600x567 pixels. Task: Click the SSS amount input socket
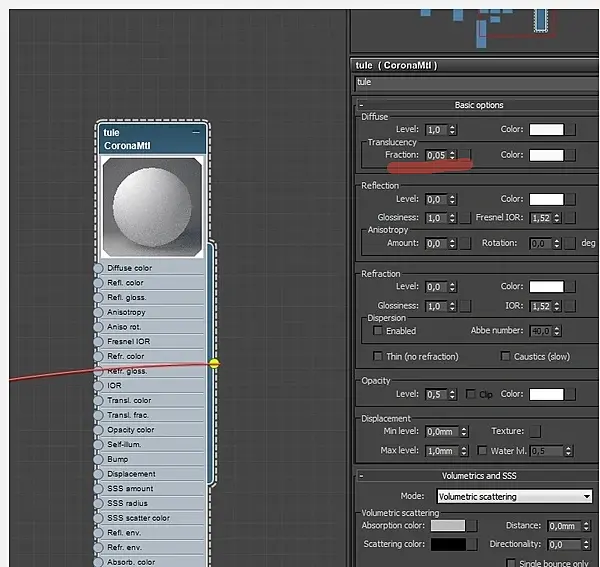(98, 489)
